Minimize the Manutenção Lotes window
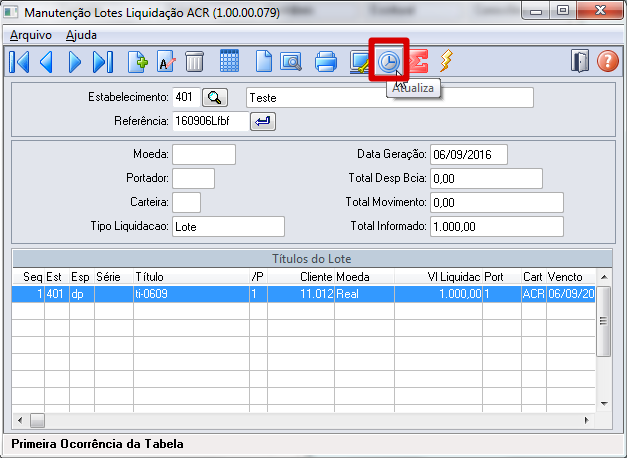This screenshot has width=627, height=458. (x=536, y=12)
